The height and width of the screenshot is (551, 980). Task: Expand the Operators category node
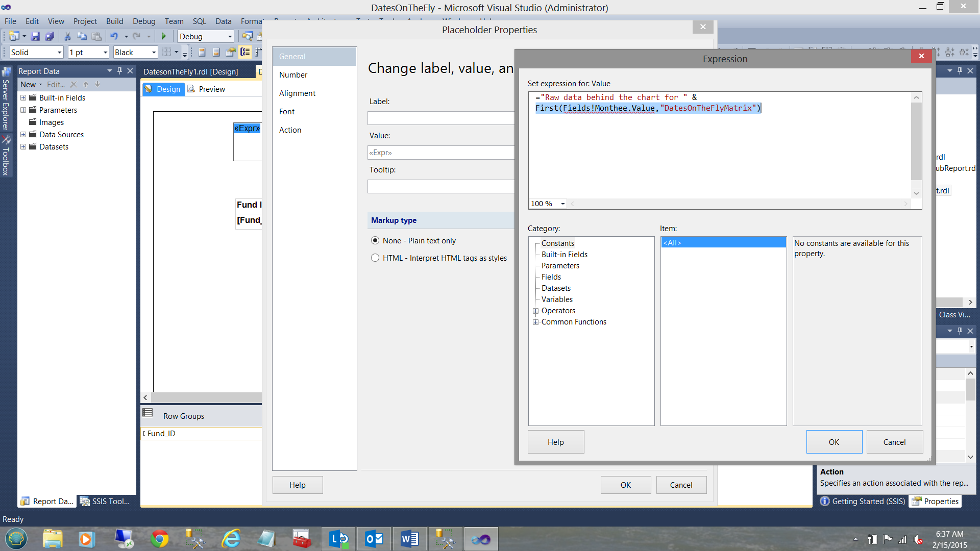click(535, 311)
